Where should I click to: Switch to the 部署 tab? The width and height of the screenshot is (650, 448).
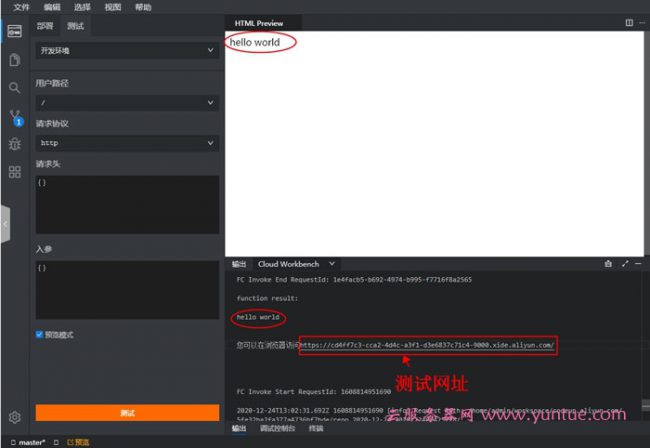[44, 26]
